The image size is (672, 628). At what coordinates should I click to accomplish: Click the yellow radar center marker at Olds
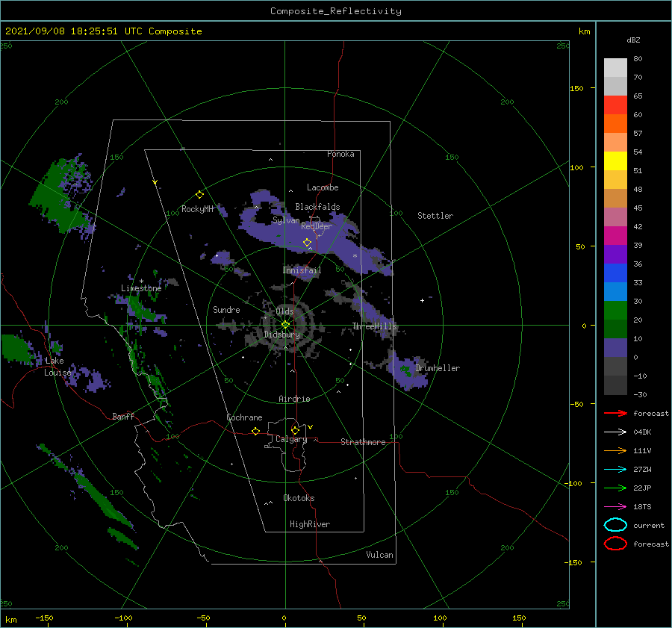point(285,325)
